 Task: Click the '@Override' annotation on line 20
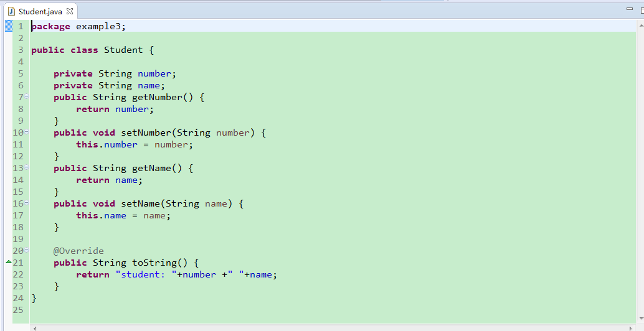(x=79, y=251)
